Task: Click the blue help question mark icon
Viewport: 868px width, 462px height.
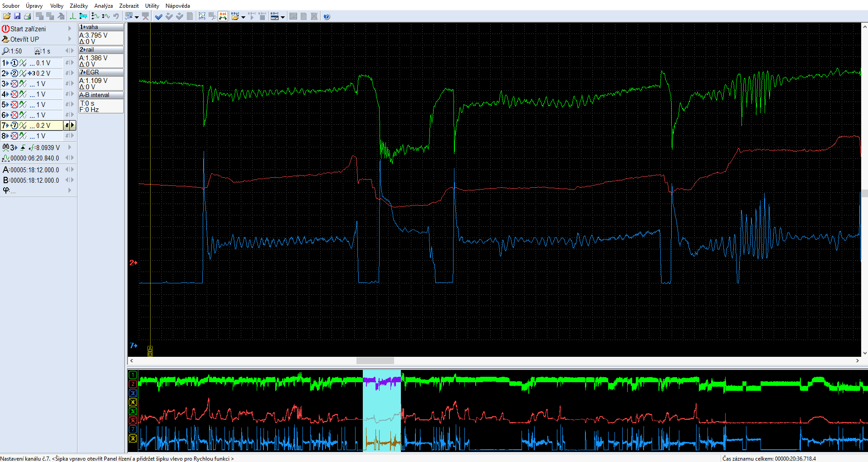Action: [327, 16]
